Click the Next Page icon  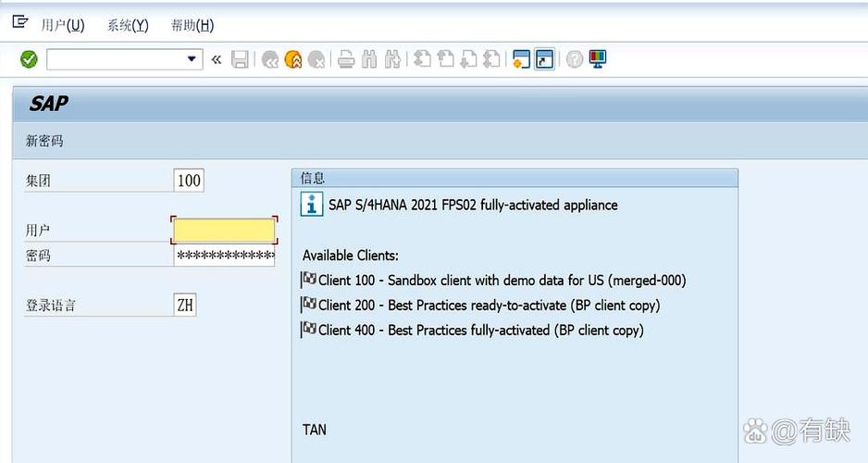point(469,58)
